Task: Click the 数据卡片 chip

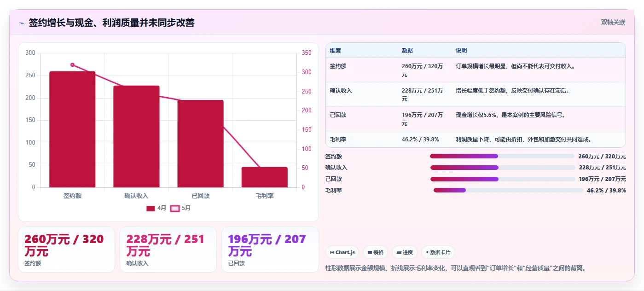Action: coord(438,252)
